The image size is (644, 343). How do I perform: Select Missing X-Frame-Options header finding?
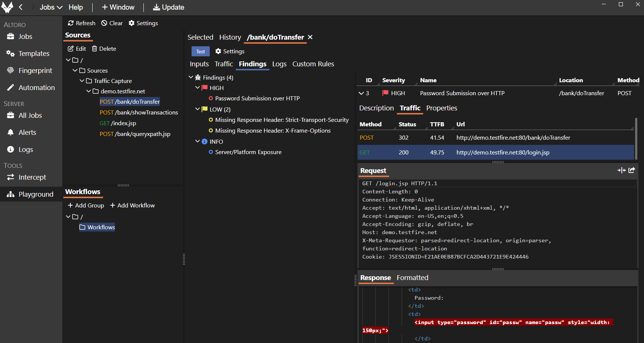point(270,130)
